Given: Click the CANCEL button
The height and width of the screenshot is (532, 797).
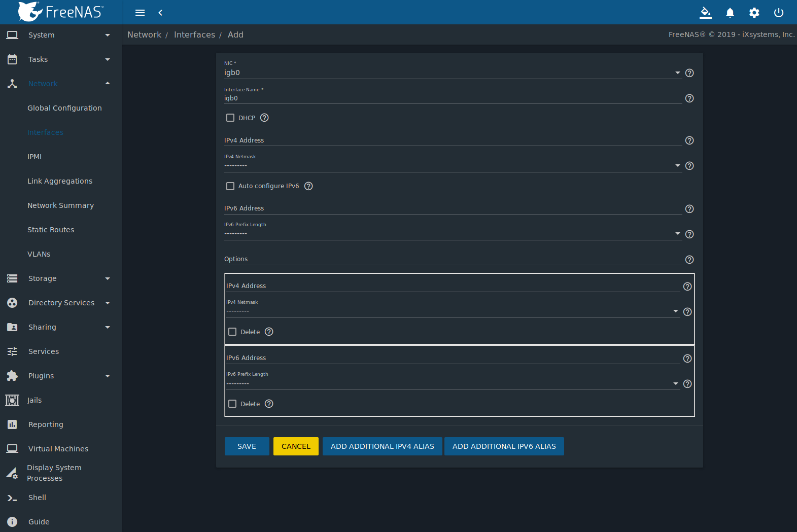Looking at the screenshot, I should [x=296, y=446].
